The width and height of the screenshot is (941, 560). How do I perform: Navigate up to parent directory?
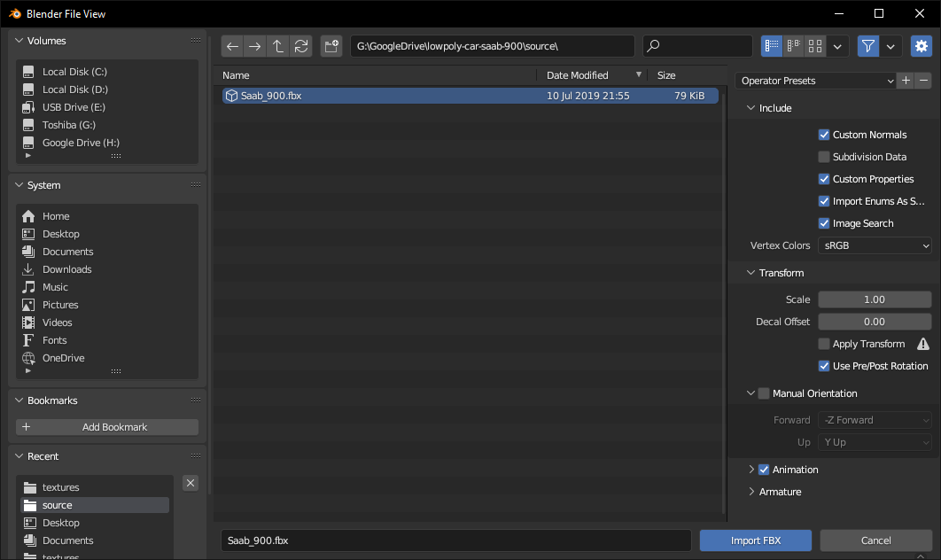coord(278,46)
